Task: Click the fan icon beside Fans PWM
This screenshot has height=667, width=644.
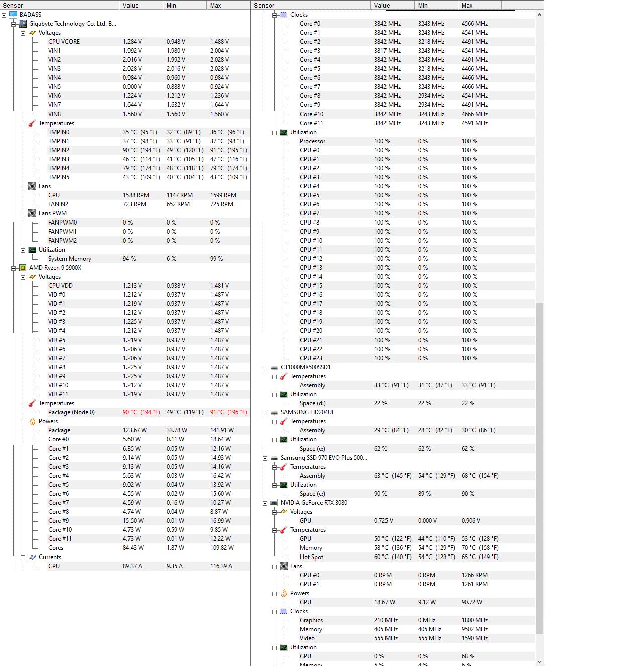Action: [32, 213]
